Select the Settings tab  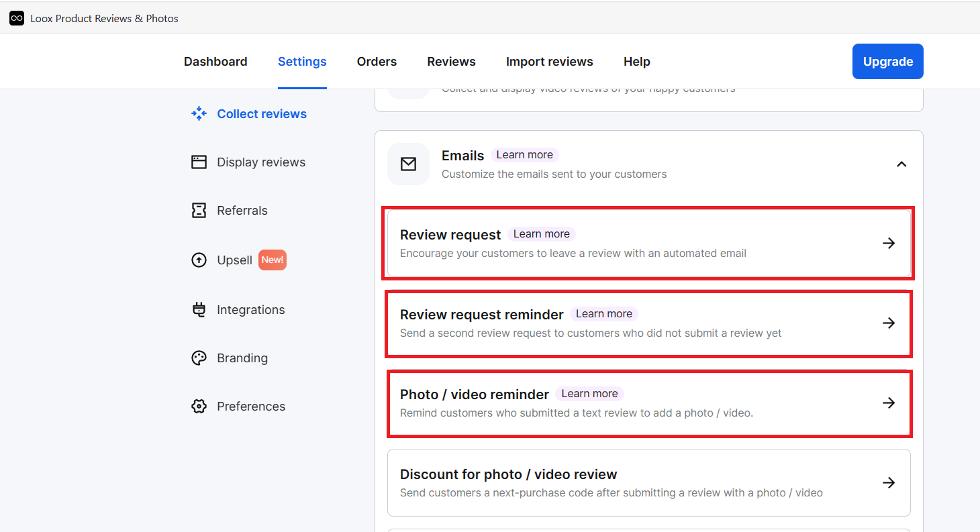(302, 62)
